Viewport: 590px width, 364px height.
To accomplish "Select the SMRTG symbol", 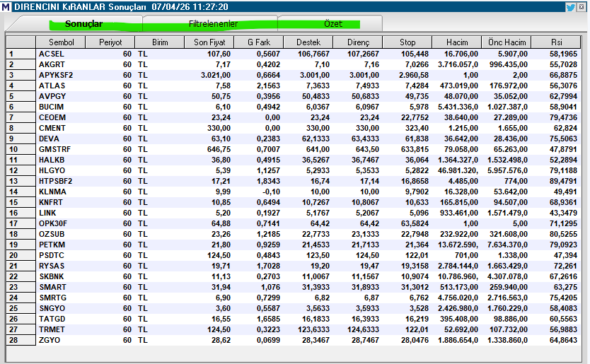I will [x=52, y=298].
